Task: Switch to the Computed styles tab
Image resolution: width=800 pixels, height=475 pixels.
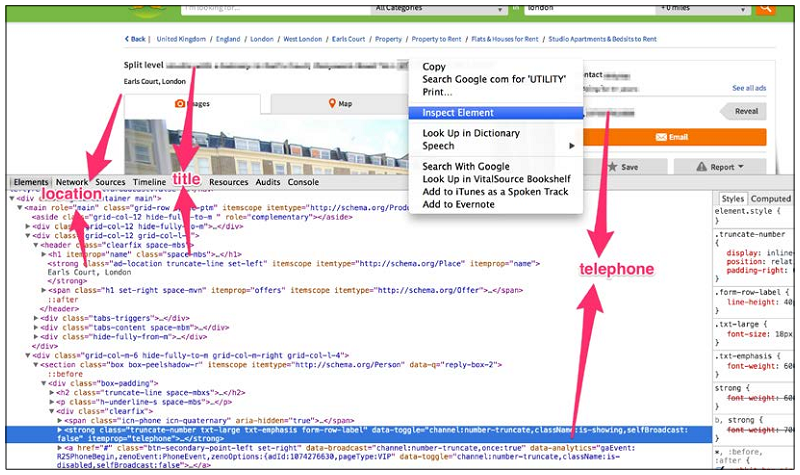Action: (770, 199)
